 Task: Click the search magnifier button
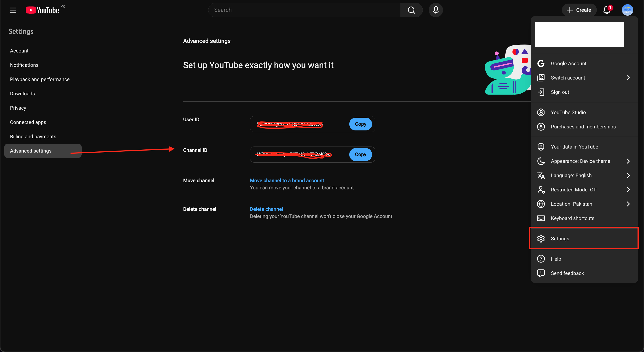pos(411,10)
